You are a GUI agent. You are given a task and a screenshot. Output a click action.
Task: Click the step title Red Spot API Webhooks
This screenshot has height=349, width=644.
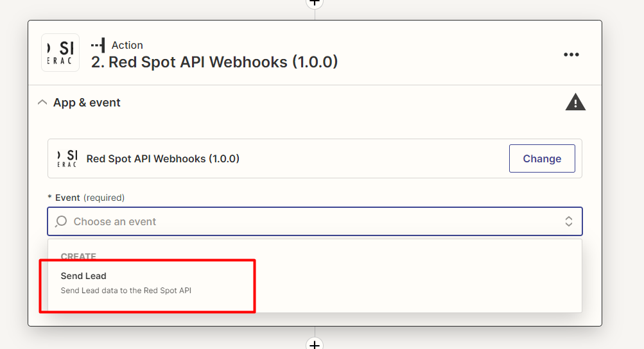pos(214,62)
